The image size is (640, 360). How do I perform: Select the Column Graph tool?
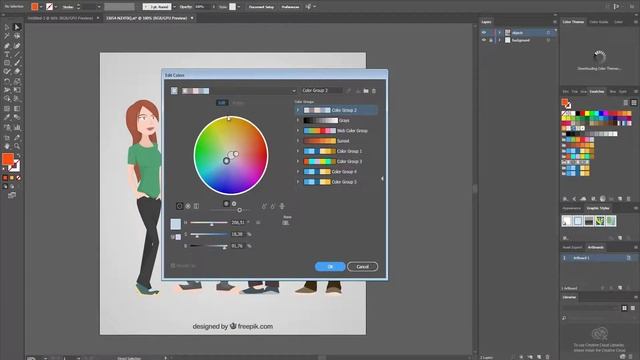point(17,127)
